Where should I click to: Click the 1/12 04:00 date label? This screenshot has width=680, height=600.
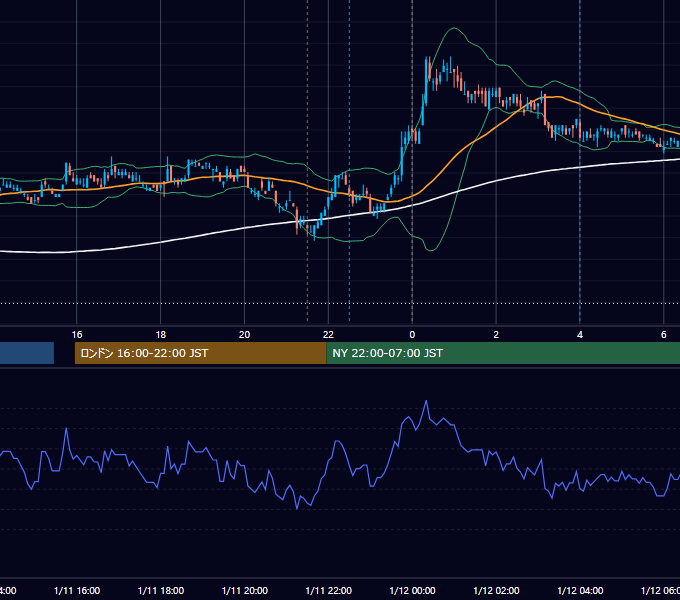[580, 590]
